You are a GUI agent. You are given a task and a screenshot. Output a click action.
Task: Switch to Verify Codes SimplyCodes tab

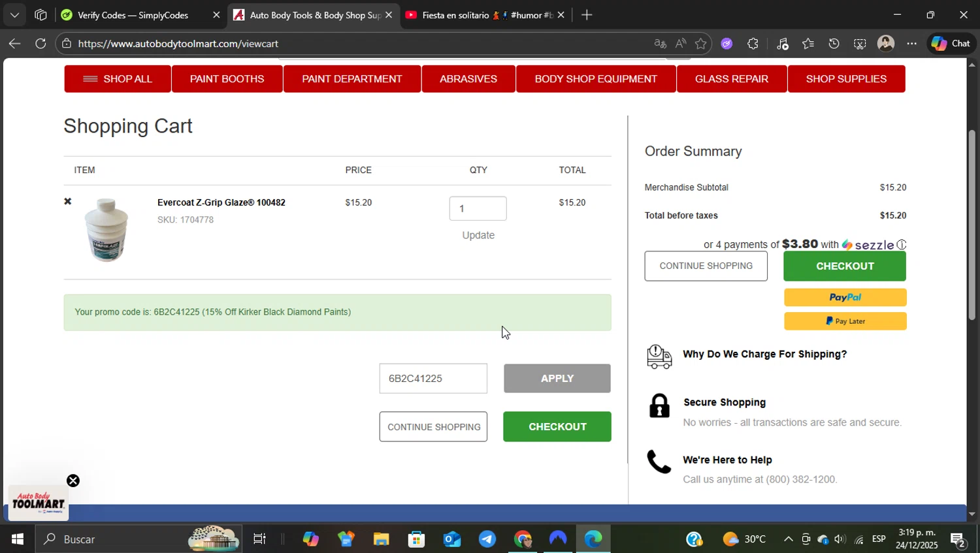[x=133, y=15]
